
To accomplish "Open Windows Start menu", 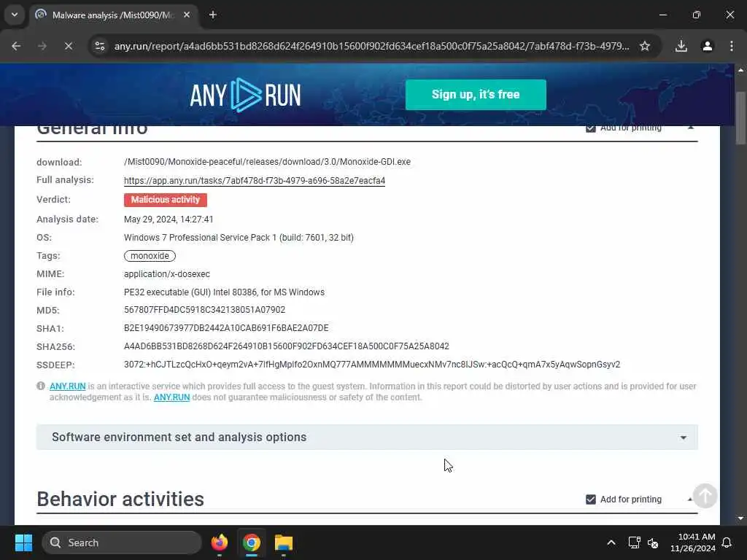I will coord(23,542).
